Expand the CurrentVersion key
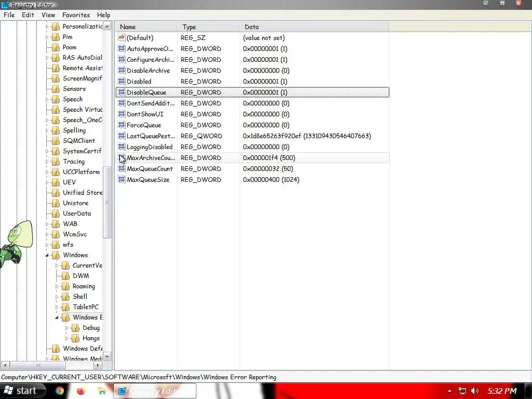Screen dimensions: 532x399 coord(57,265)
